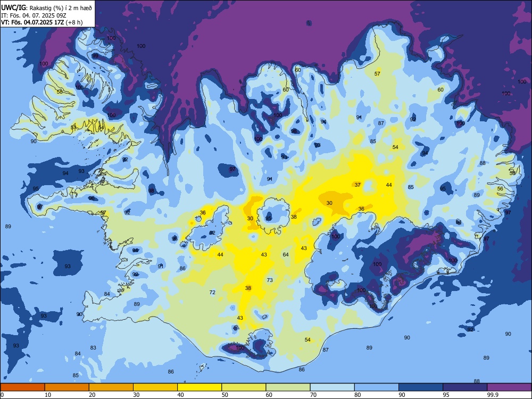Click the legend tick label '99.9'

pos(493,395)
